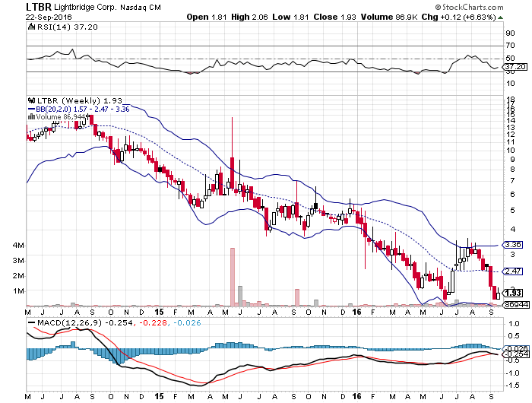Screen dimensions: 532x403
Task: Click the MACD(12,26,9) legend line marker
Action: pos(31,322)
